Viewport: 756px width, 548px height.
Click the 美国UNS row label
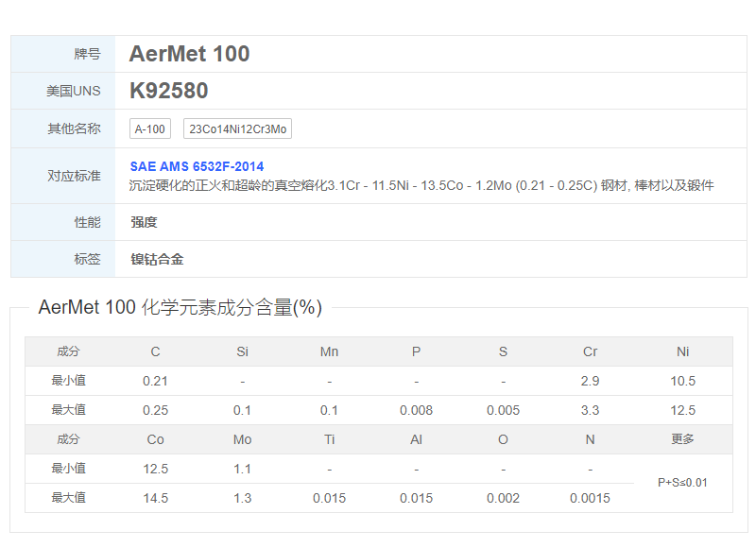tap(74, 91)
